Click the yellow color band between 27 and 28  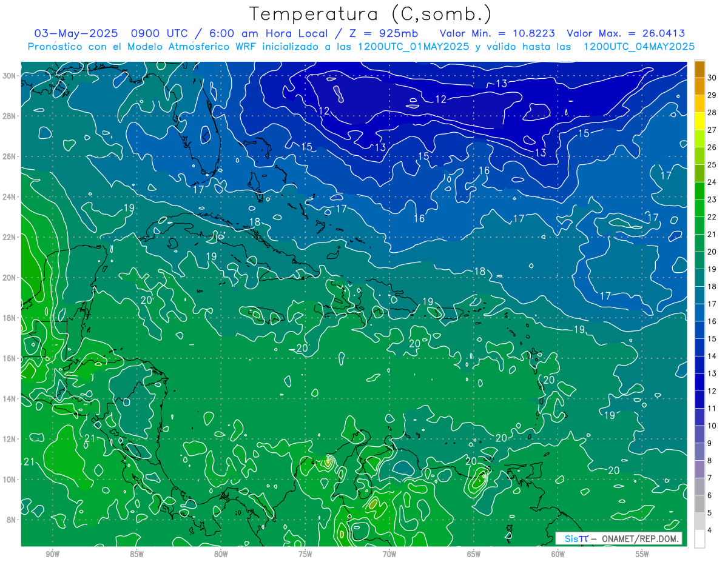point(699,121)
